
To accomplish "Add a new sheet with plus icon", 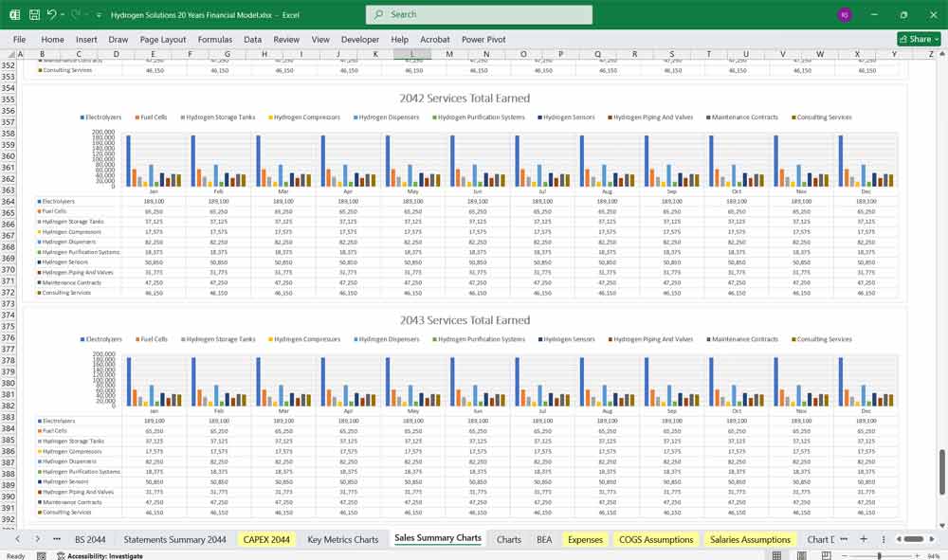I will [x=863, y=539].
